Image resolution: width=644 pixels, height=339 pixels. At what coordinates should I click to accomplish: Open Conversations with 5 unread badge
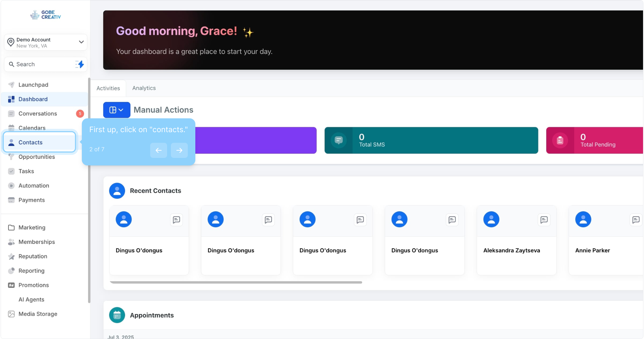tap(38, 114)
